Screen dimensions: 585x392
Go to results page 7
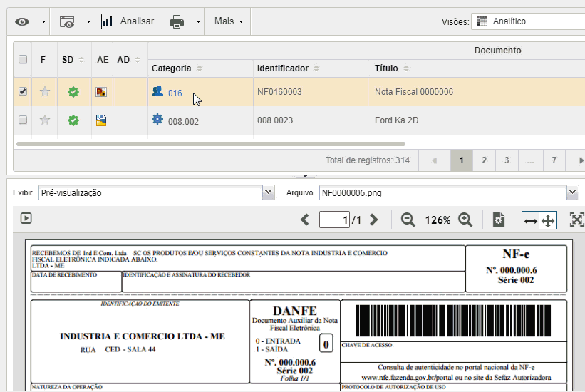click(x=554, y=160)
